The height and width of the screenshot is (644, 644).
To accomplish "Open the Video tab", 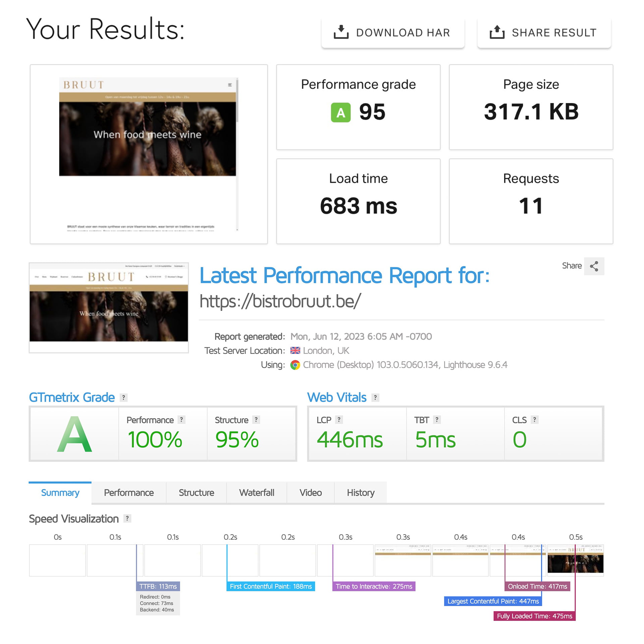I will 311,493.
